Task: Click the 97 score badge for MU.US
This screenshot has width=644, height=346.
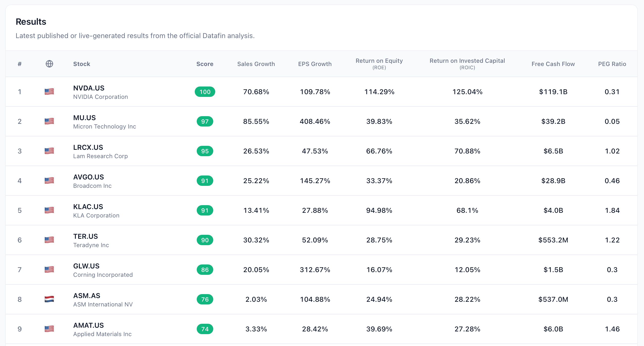Action: (x=205, y=122)
